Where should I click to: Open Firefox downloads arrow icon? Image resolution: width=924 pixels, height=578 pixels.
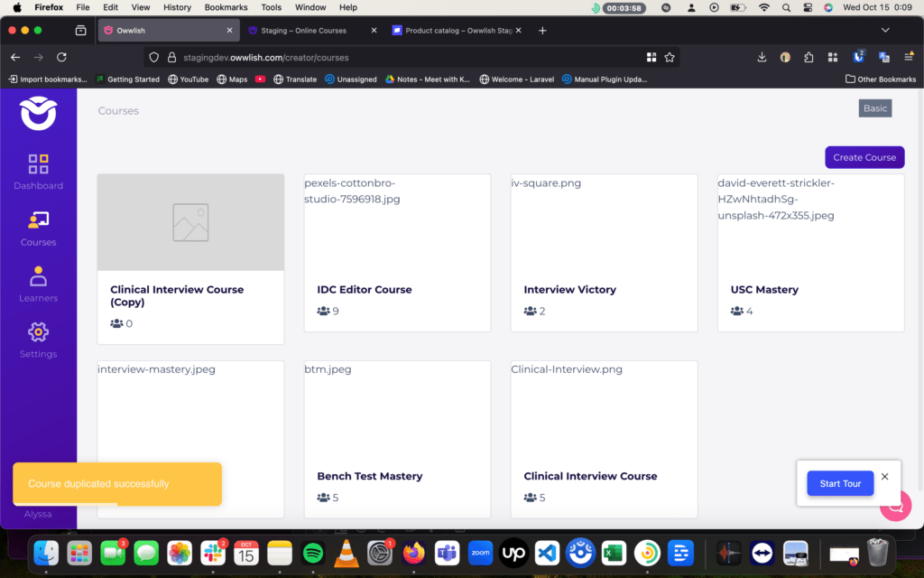pos(762,57)
